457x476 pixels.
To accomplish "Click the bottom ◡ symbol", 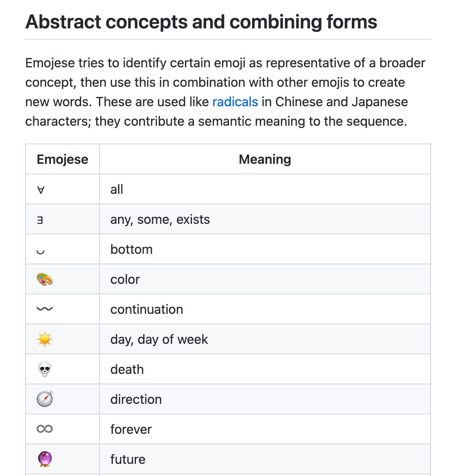I will 41,252.
